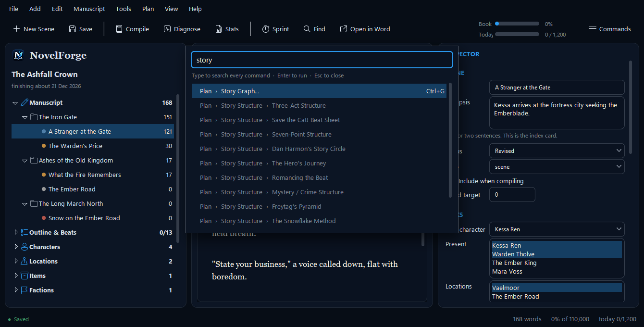The width and height of the screenshot is (644, 327).
Task: Select Mara Voss in Present list
Action: coord(557,272)
